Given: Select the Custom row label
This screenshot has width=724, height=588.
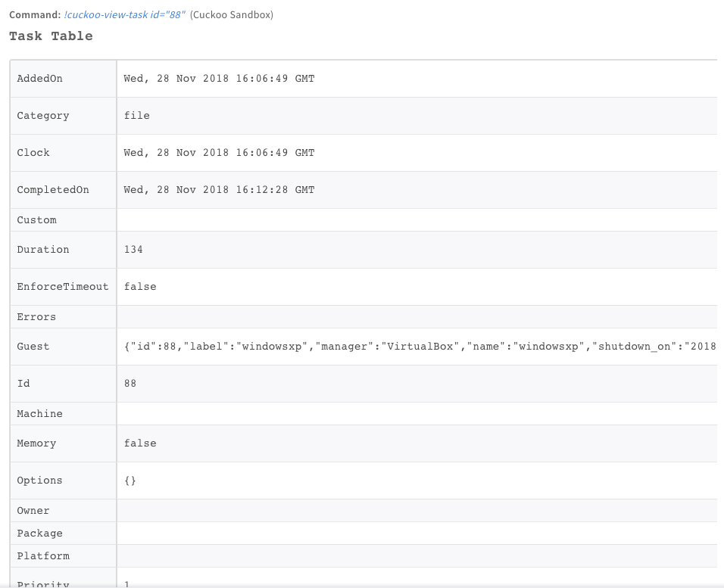Looking at the screenshot, I should click(x=36, y=220).
